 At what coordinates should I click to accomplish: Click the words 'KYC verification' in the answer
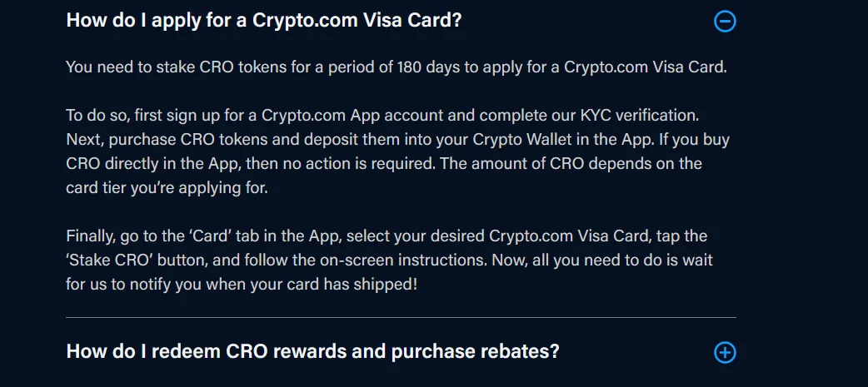640,116
